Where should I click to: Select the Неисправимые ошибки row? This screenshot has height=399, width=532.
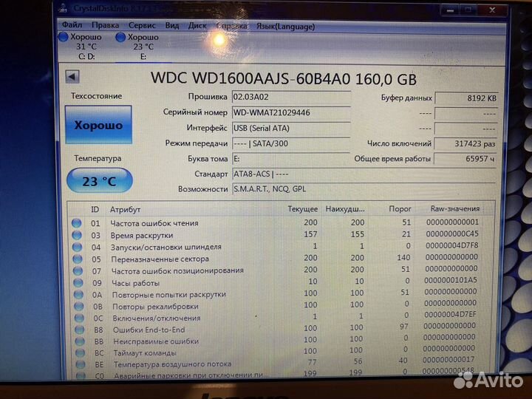tap(279, 340)
